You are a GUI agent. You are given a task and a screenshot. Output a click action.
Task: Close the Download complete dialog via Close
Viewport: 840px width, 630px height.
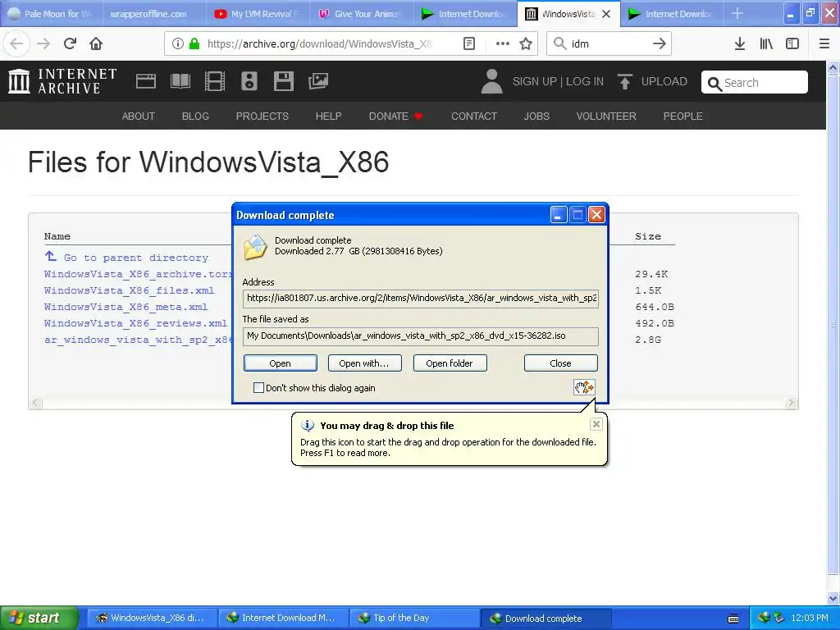coord(560,363)
